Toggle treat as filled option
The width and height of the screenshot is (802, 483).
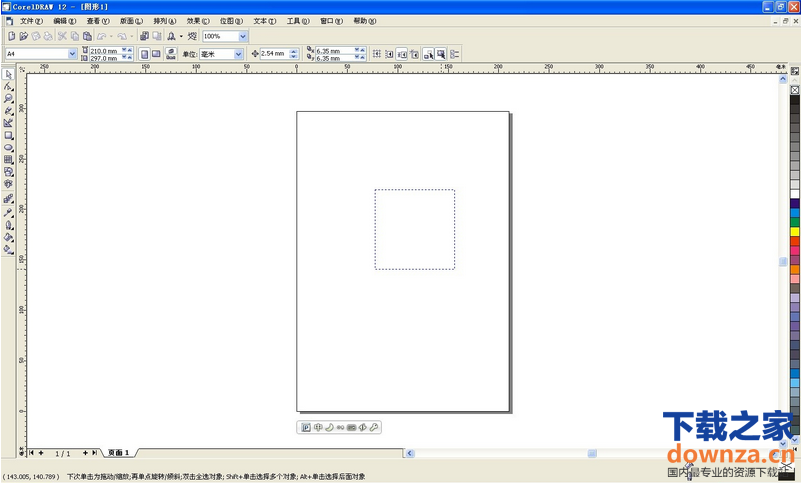click(441, 54)
